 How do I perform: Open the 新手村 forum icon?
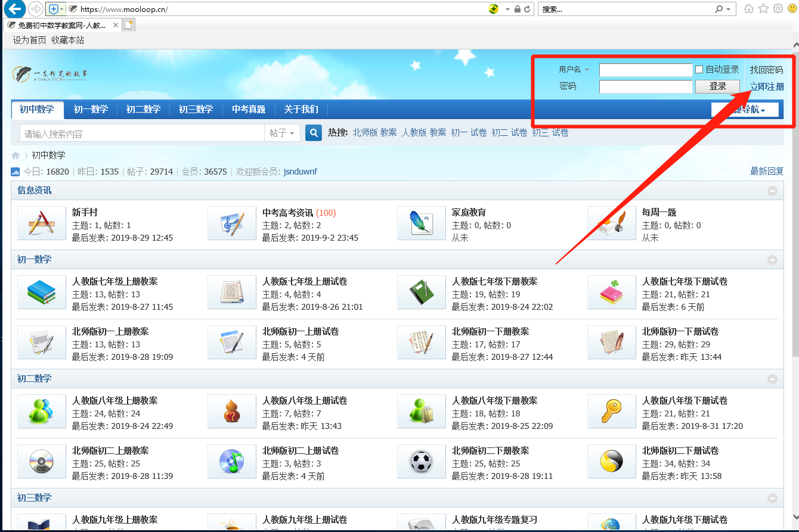click(x=42, y=223)
